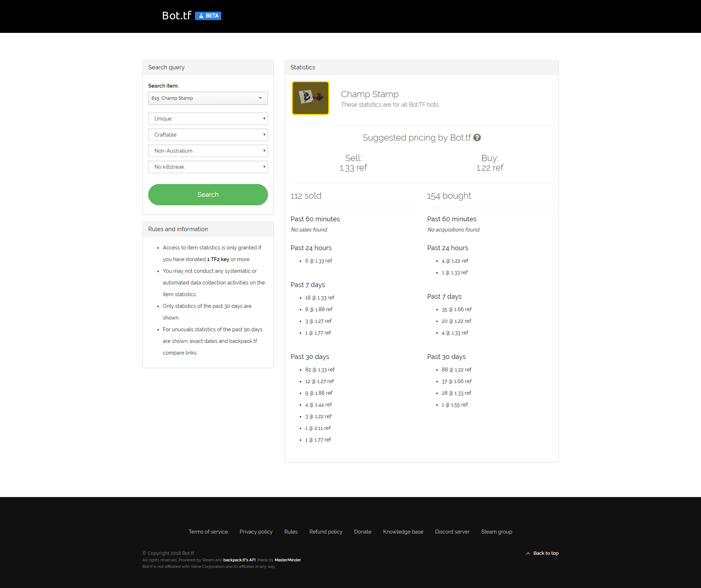Open the Craftable dropdown
The width and height of the screenshot is (701, 588).
tap(208, 135)
